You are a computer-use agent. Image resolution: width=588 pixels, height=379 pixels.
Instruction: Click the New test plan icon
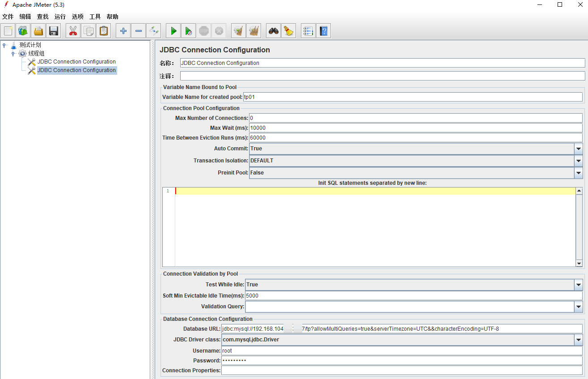pos(8,31)
